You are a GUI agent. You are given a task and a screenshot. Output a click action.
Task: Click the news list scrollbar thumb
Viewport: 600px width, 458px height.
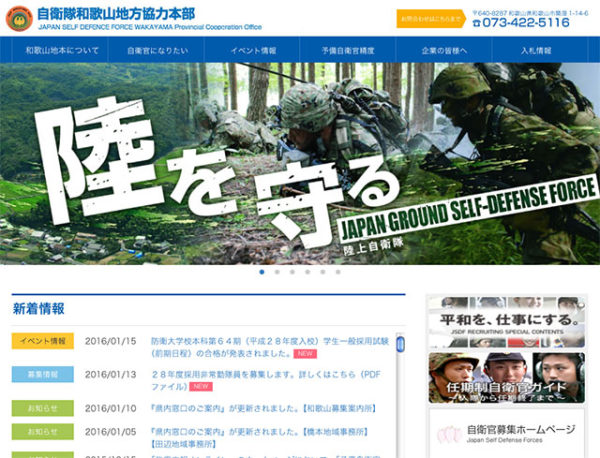pyautogui.click(x=400, y=344)
